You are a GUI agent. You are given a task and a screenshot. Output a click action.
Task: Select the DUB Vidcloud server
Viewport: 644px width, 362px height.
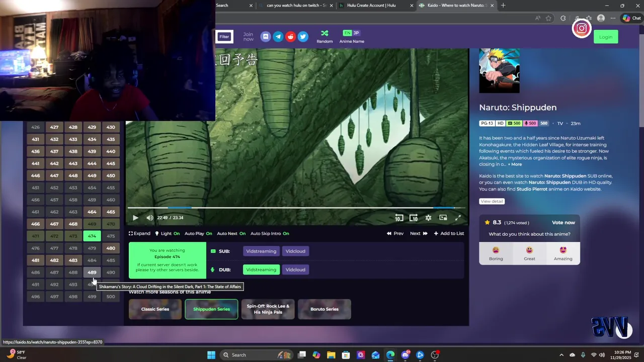[295, 269]
